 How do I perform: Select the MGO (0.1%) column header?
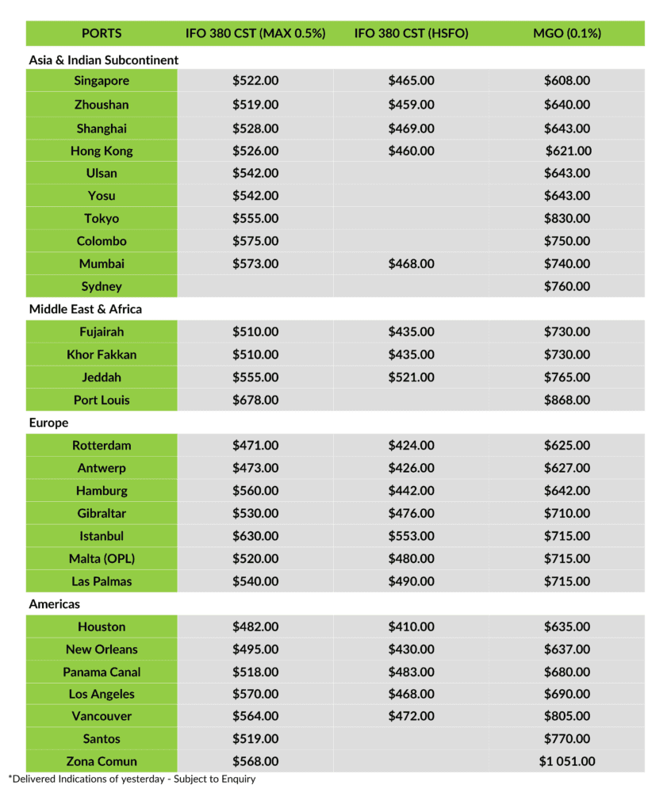[x=567, y=33]
